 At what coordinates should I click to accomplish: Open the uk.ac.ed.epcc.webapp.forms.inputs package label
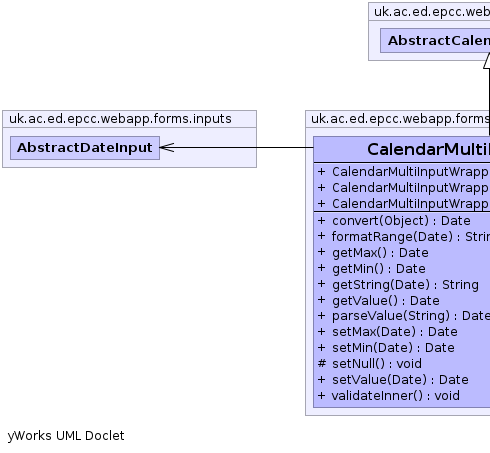[x=120, y=119]
